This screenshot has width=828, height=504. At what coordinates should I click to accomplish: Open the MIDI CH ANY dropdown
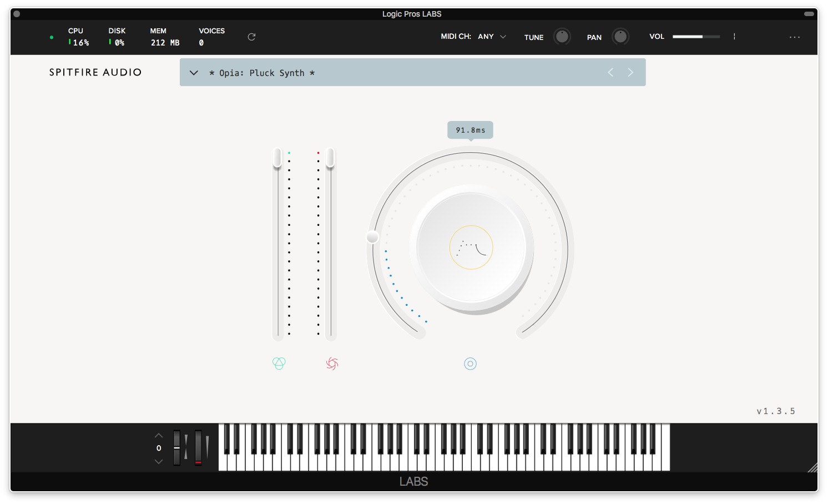pyautogui.click(x=492, y=36)
